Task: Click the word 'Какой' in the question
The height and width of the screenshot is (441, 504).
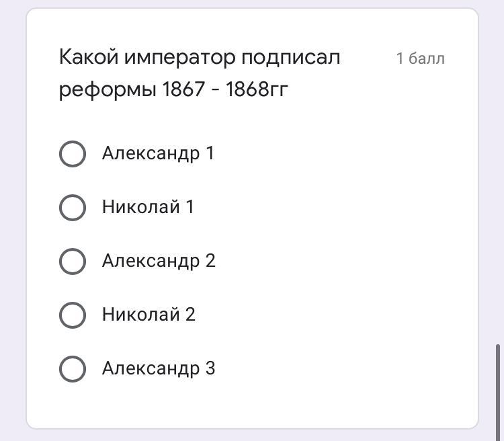Action: (x=88, y=57)
